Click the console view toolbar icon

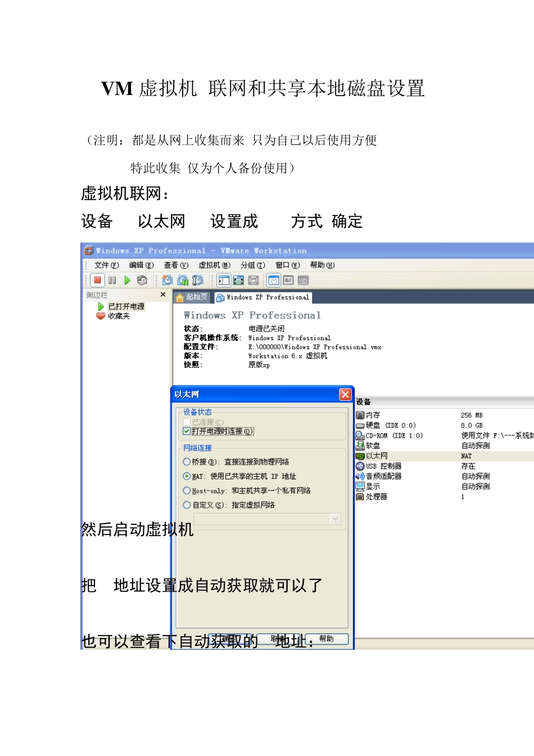click(303, 280)
